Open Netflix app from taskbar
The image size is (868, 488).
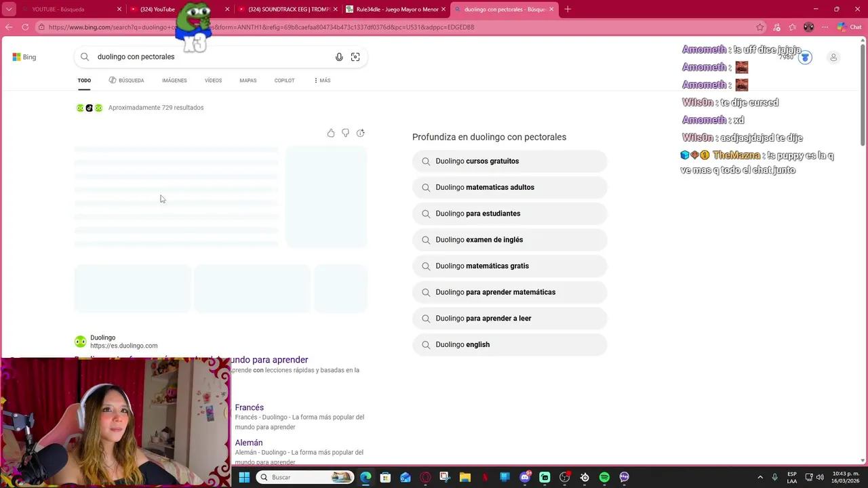pyautogui.click(x=485, y=477)
